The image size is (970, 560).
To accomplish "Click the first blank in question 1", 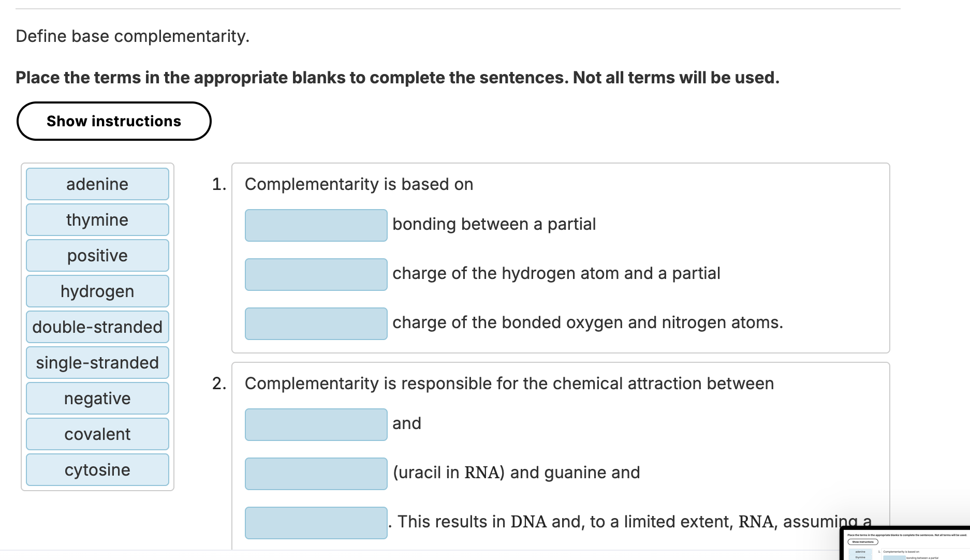I will 316,225.
